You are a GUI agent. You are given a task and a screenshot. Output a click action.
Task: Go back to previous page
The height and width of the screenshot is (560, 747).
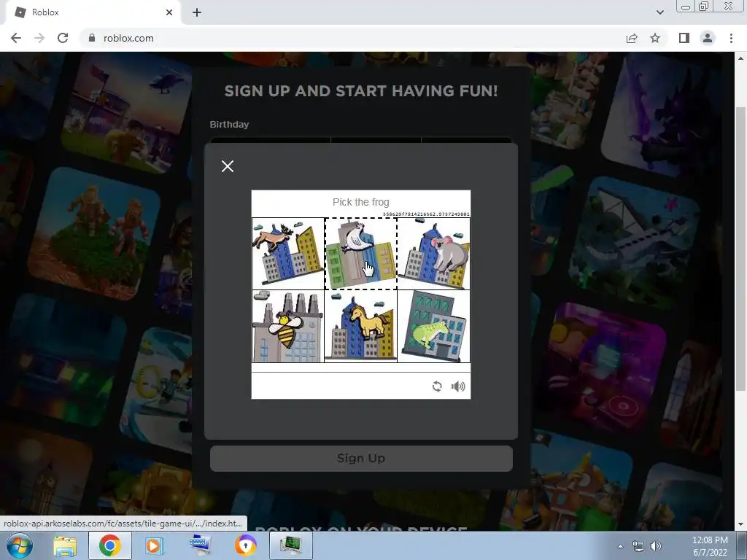pos(16,38)
